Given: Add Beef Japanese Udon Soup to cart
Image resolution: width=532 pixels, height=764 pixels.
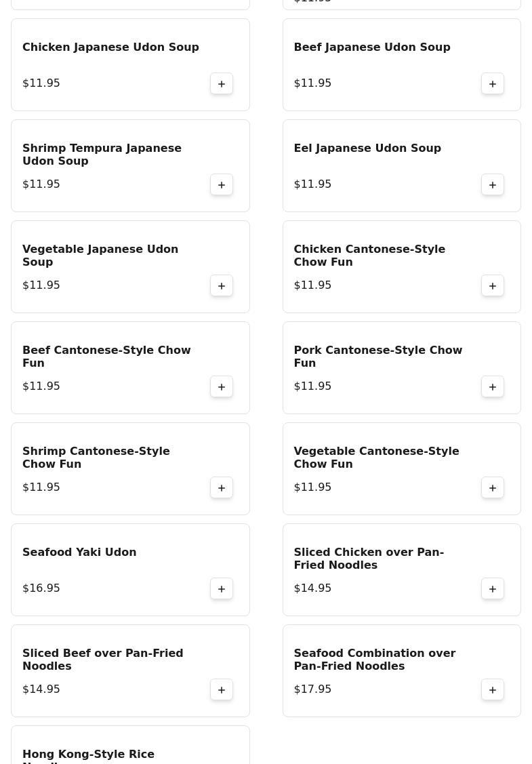Looking at the screenshot, I should click(x=493, y=83).
